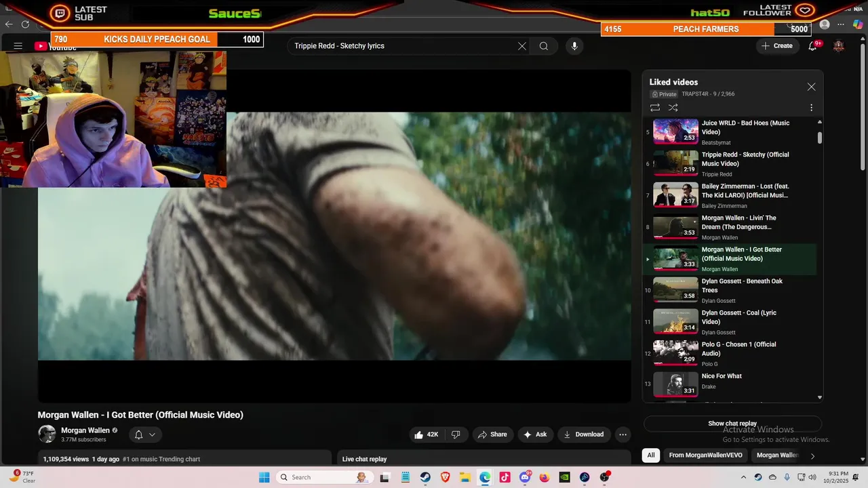Click the #1 on music Trending chart link
The height and width of the screenshot is (488, 868).
tap(161, 459)
